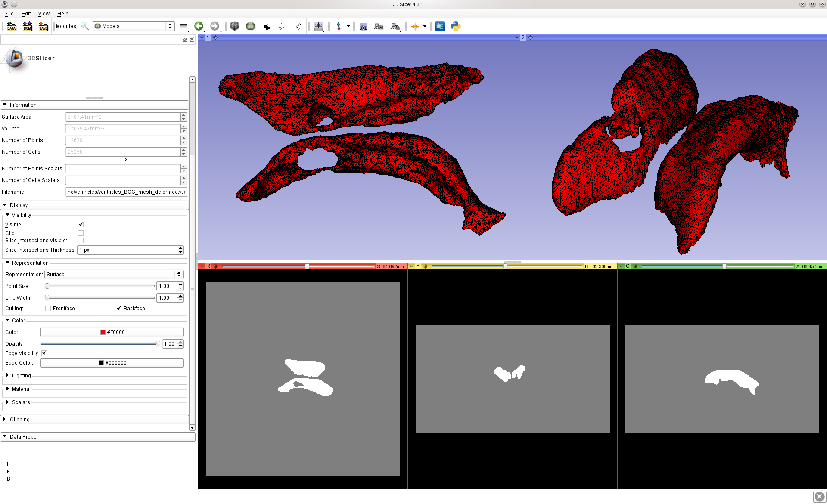
Task: Open the DCM DICOM browser icon
Action: click(x=28, y=26)
